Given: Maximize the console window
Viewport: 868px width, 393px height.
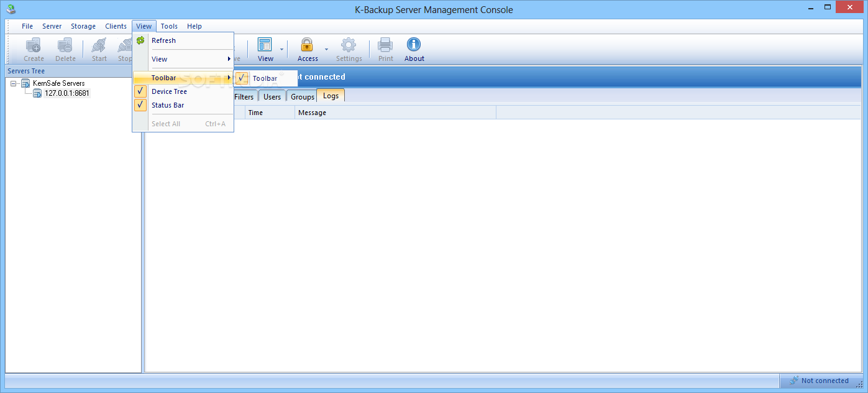Looking at the screenshot, I should (x=826, y=7).
